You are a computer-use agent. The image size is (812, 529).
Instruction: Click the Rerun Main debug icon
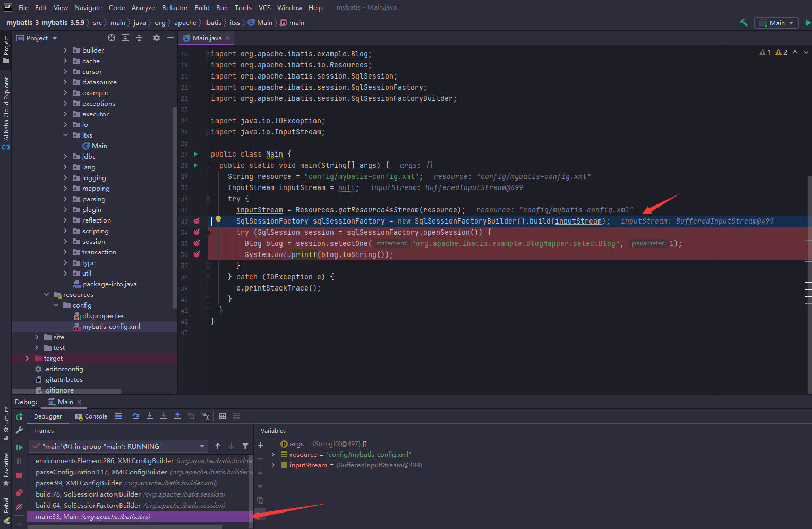click(x=19, y=416)
